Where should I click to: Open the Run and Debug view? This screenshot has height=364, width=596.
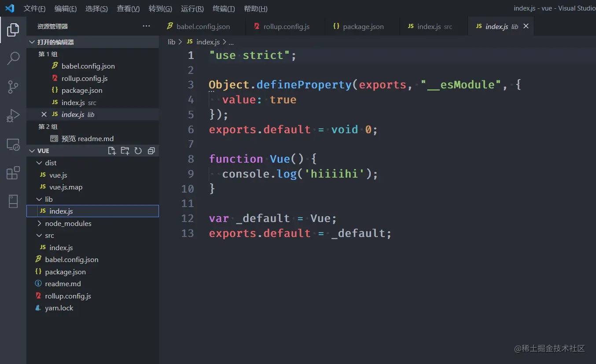[x=13, y=116]
